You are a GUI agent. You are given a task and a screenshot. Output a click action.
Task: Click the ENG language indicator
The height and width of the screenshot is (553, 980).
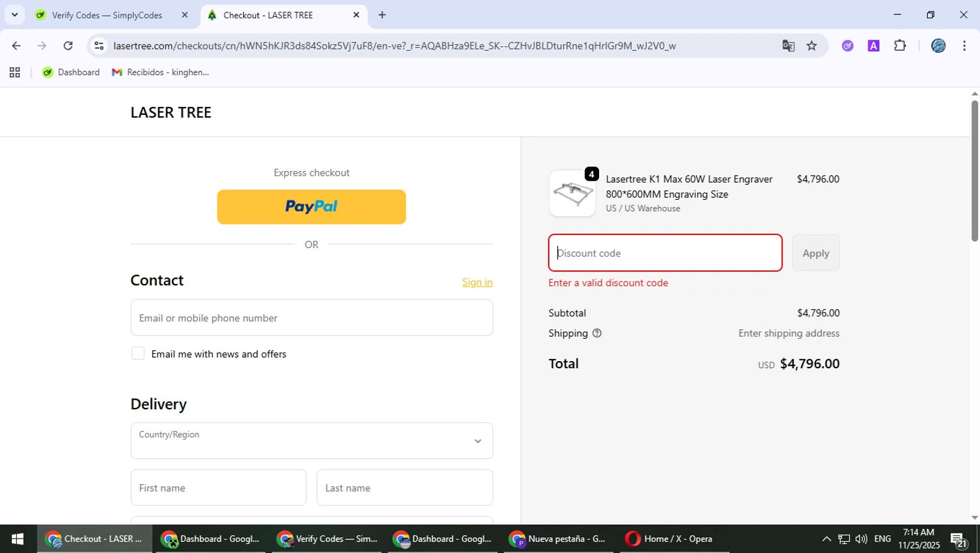pyautogui.click(x=882, y=539)
